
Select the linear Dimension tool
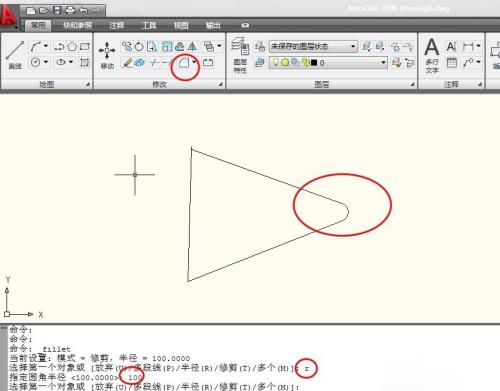click(468, 46)
